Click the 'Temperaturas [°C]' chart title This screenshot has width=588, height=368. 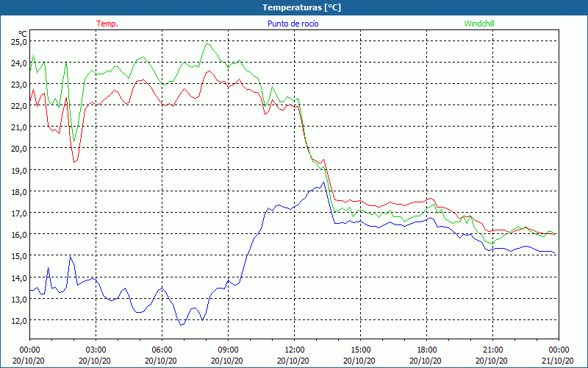click(x=301, y=7)
